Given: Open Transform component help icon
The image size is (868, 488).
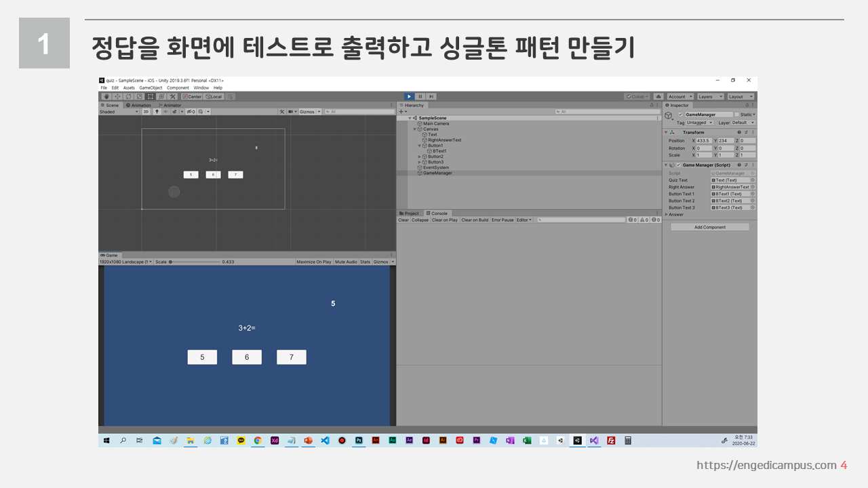Looking at the screenshot, I should (x=739, y=132).
